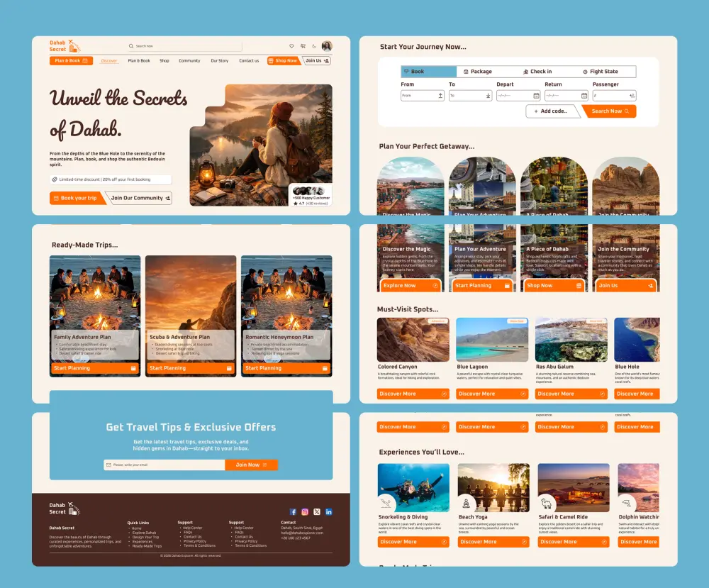
Task: Click the orange Plan & Book header button
Action: point(71,60)
